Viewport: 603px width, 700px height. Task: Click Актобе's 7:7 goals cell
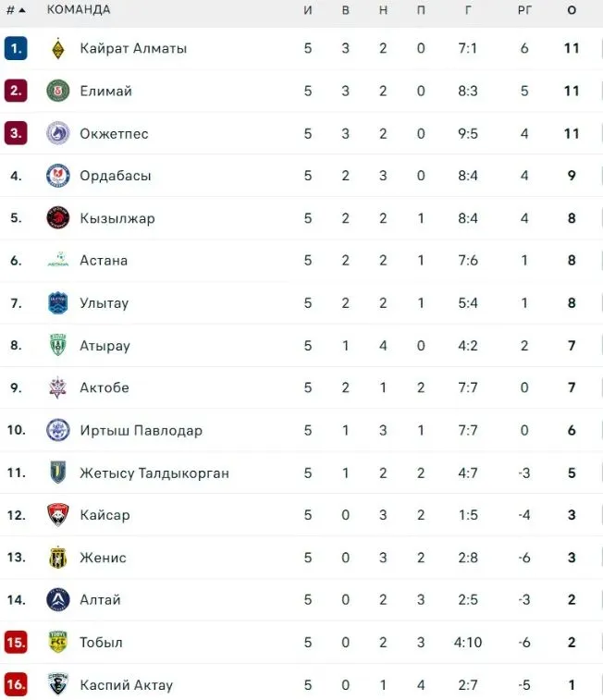tap(469, 387)
